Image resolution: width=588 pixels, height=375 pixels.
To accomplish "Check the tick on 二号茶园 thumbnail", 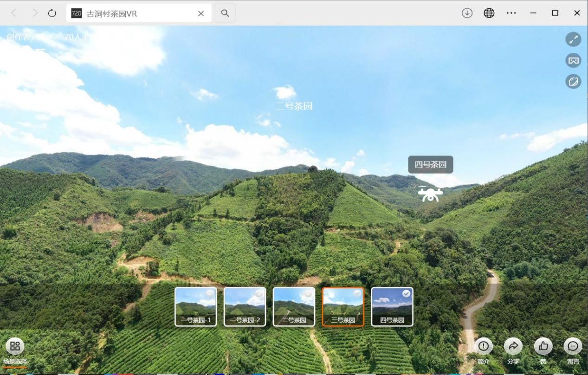I will click(308, 293).
